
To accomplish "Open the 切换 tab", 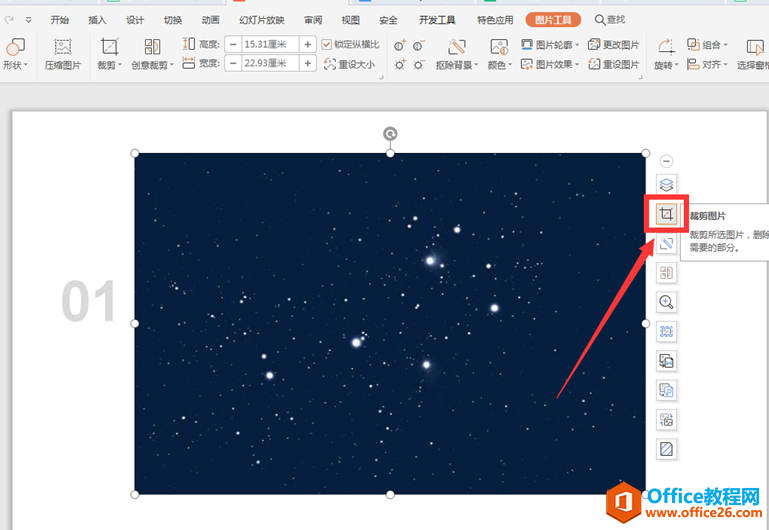I will click(173, 20).
